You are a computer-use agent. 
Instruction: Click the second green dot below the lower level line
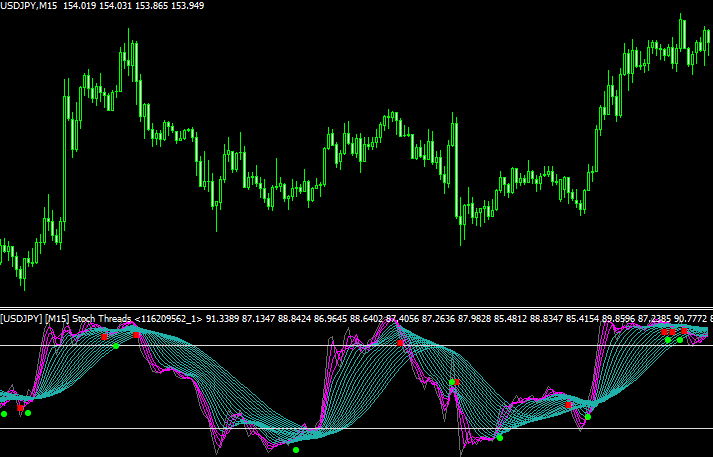pos(500,437)
